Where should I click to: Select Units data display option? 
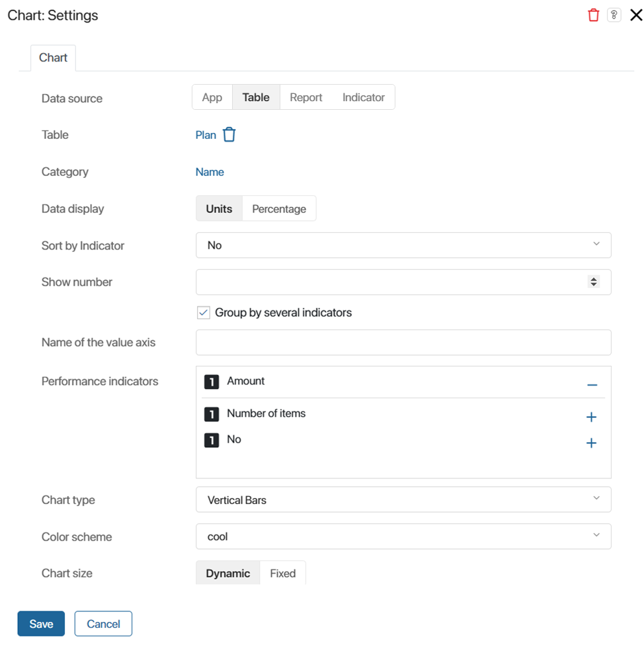(x=220, y=208)
